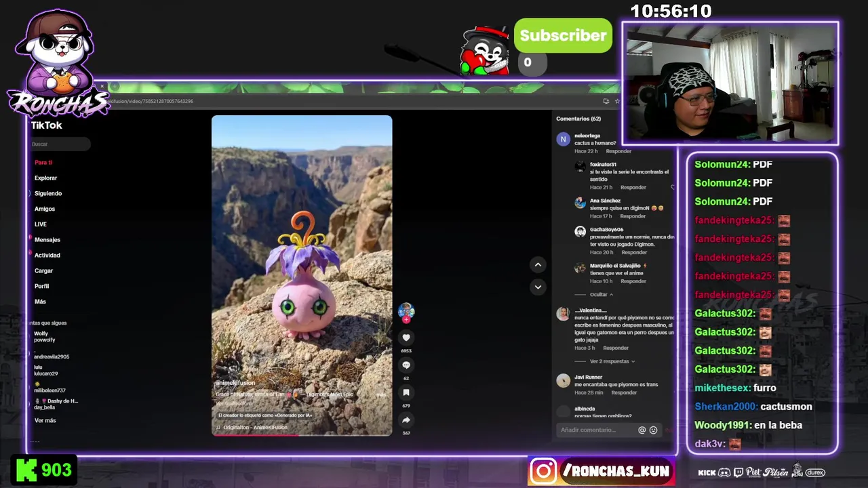Click the TikTok logo

(x=46, y=125)
